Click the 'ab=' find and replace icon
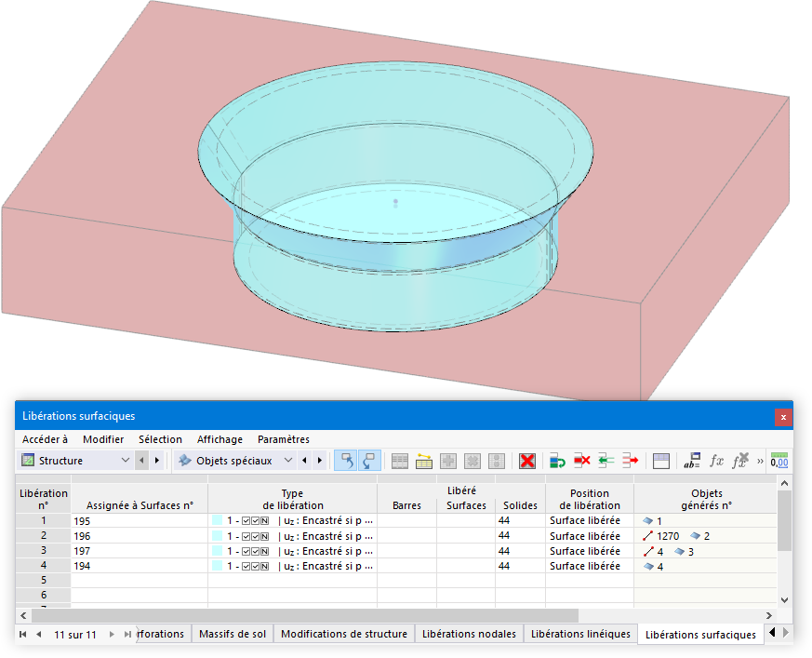The height and width of the screenshot is (658, 812). [x=692, y=461]
